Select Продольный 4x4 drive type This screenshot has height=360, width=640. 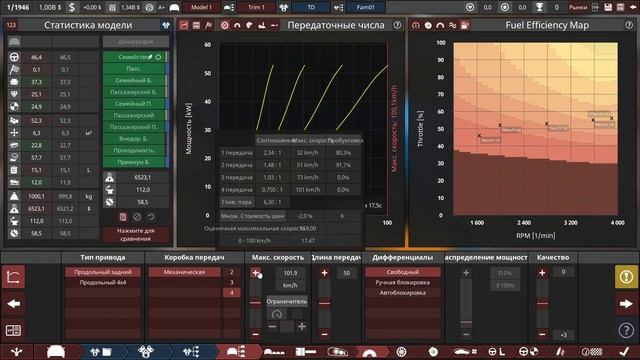coord(103,282)
